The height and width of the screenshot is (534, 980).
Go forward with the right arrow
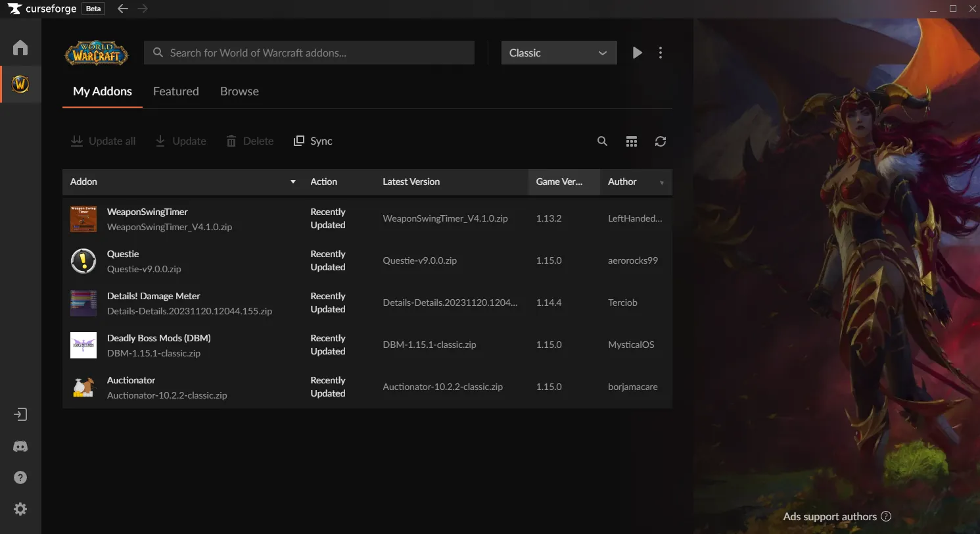pos(143,9)
